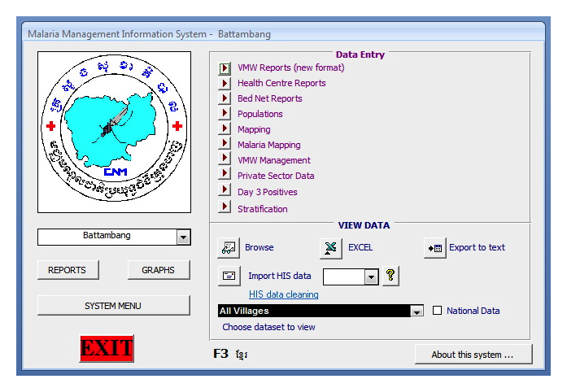Open the HIS data cleaning link
Screen dimensions: 567x392
click(x=283, y=294)
